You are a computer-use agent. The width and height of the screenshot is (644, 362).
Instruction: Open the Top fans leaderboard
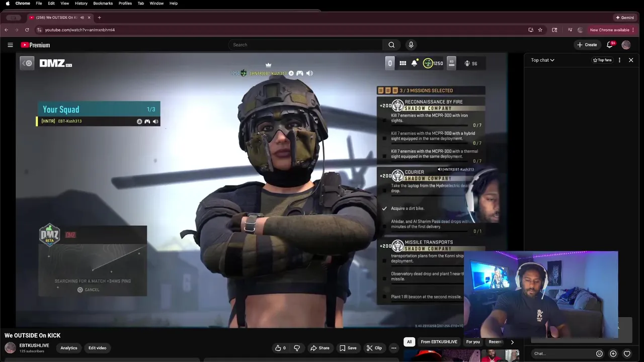coord(602,60)
